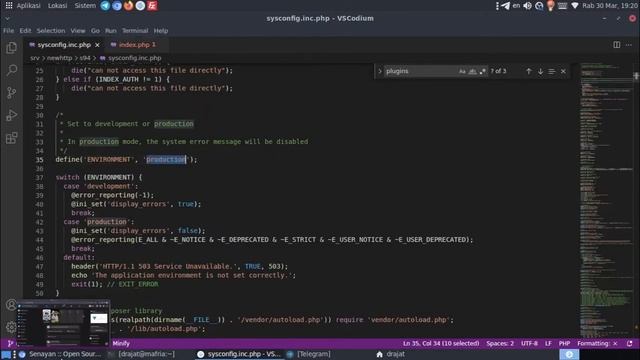Click Telegram tray icon in top panel
The width and height of the screenshot is (640, 360).
(505, 6)
